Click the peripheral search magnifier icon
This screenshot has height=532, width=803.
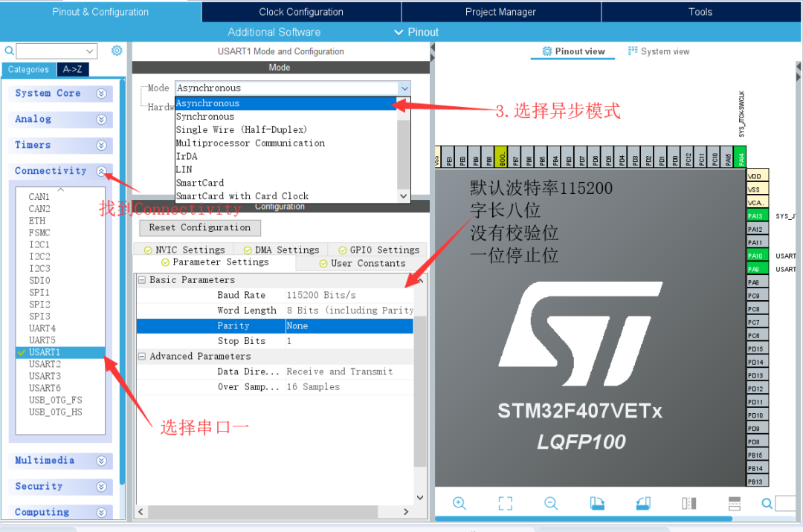pos(9,51)
